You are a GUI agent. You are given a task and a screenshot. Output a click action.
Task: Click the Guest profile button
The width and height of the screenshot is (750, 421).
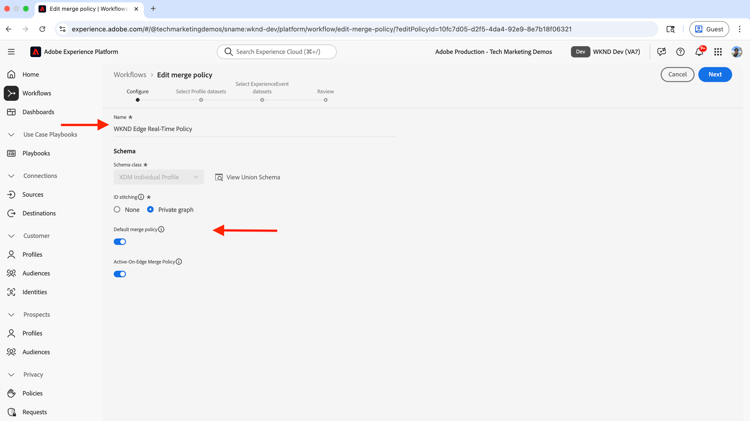[709, 29]
